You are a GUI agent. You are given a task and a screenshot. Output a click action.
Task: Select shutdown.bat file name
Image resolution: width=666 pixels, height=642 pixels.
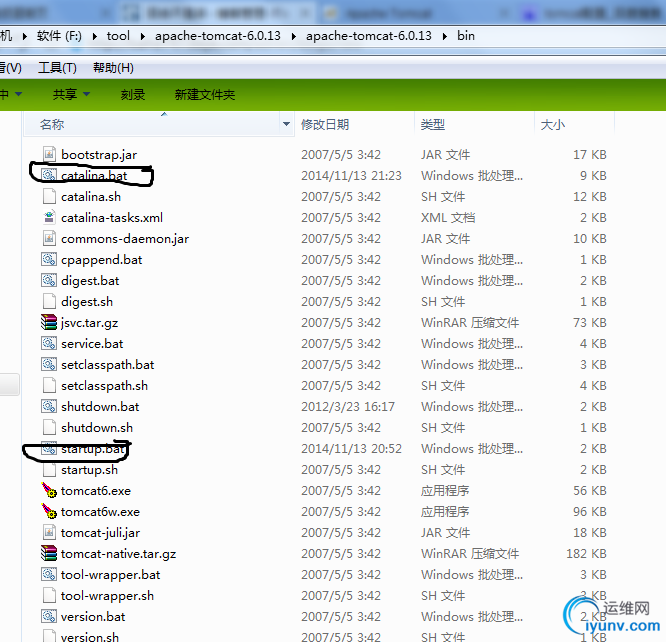point(100,407)
